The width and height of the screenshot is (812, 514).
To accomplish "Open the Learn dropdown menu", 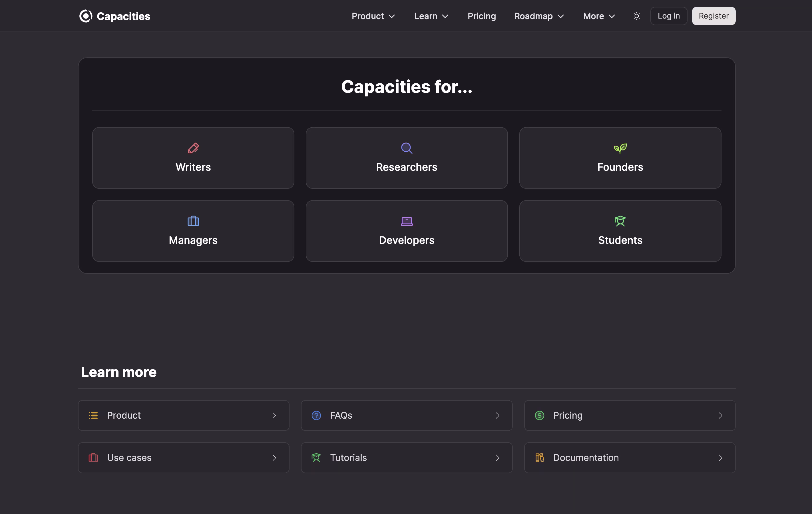I will (x=431, y=16).
